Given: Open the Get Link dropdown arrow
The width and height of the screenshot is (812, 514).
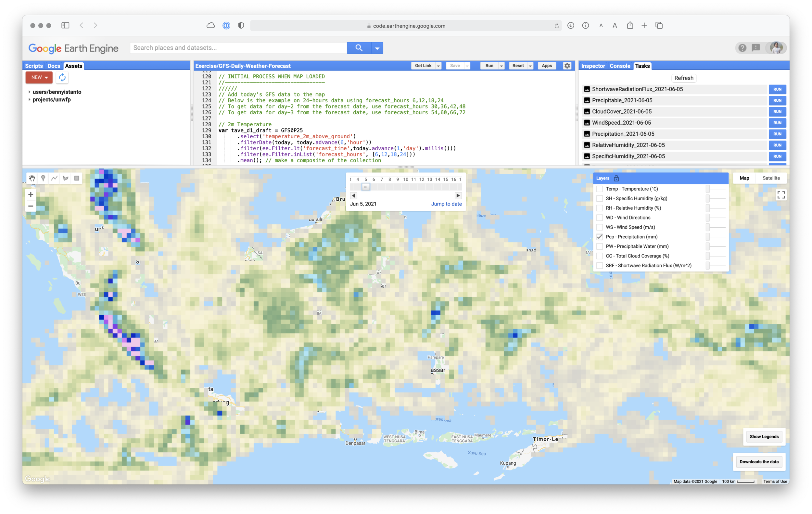Looking at the screenshot, I should coord(438,66).
